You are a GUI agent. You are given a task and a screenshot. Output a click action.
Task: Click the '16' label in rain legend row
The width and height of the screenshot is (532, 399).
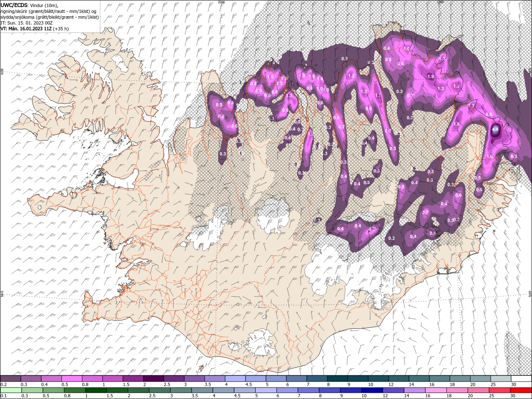coord(428,396)
